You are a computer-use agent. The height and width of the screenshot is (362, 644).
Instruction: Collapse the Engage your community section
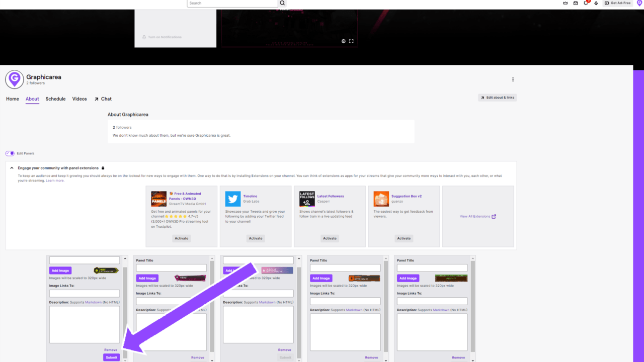coord(11,168)
